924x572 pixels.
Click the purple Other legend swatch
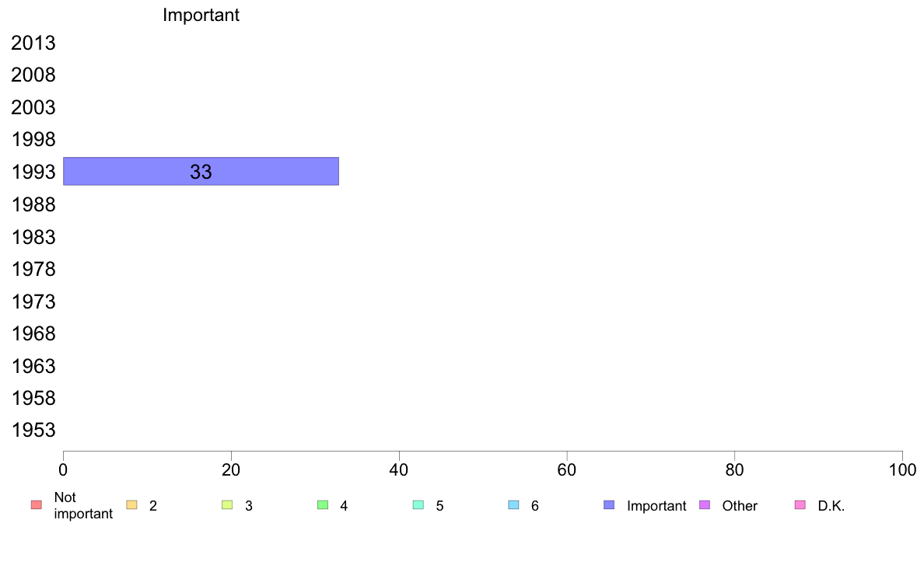pyautogui.click(x=705, y=505)
